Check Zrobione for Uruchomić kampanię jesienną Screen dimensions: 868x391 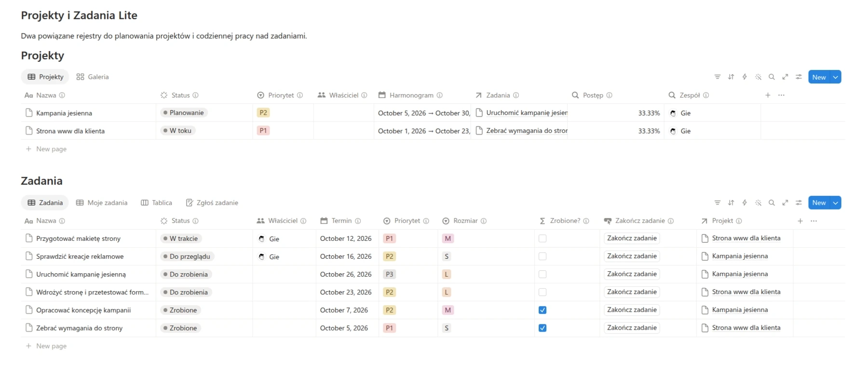coord(542,274)
